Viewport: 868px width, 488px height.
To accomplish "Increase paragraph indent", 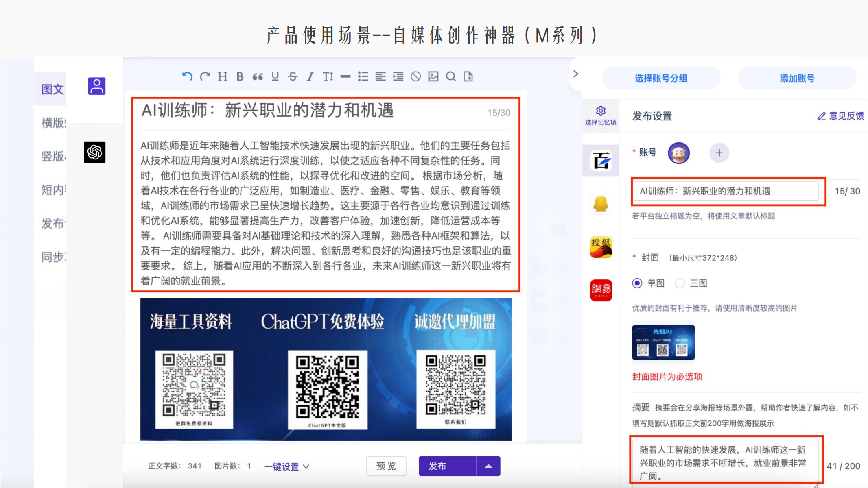I will coord(398,76).
